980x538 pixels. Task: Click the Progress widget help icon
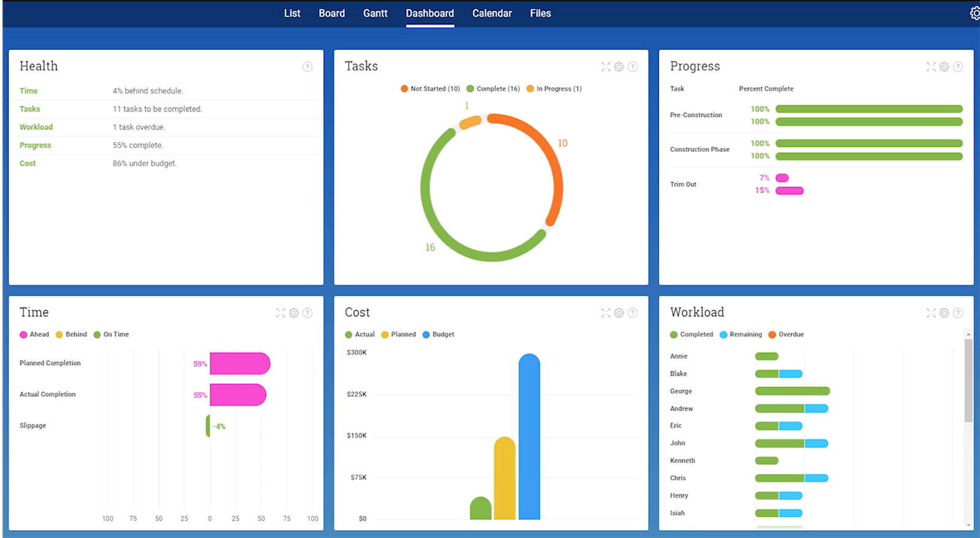[x=958, y=67]
